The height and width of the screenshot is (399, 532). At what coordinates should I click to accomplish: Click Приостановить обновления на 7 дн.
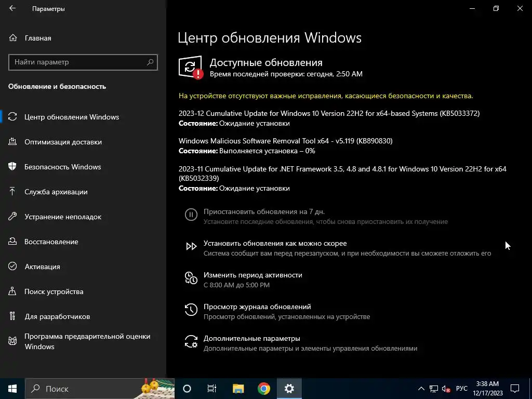coord(264,212)
